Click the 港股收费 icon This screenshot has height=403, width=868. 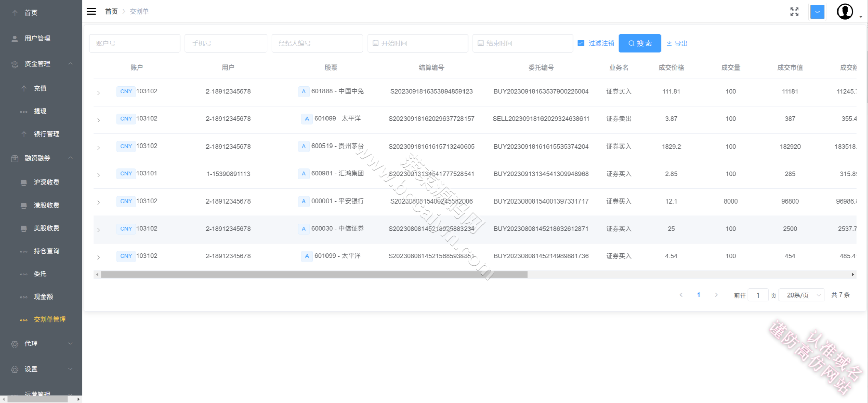click(24, 206)
